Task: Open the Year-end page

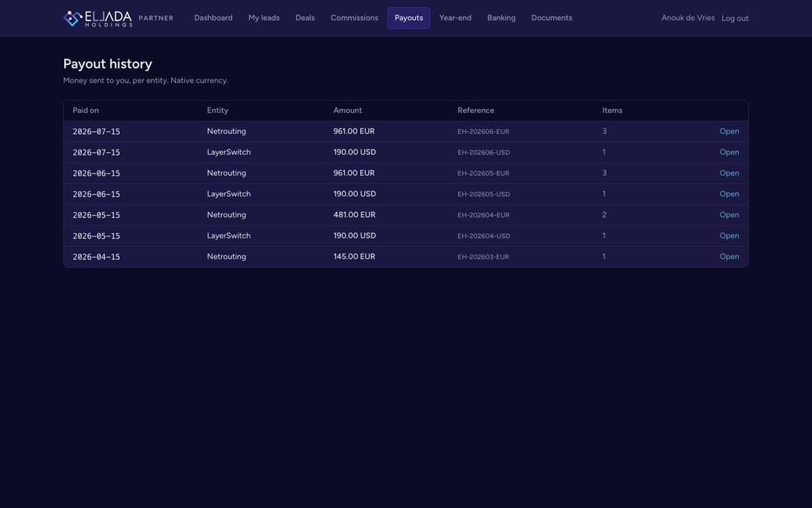Action: point(455,18)
